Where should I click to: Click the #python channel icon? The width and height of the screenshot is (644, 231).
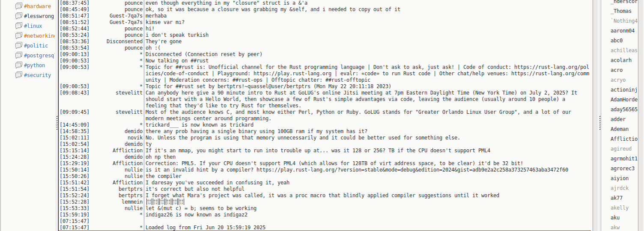click(x=18, y=65)
